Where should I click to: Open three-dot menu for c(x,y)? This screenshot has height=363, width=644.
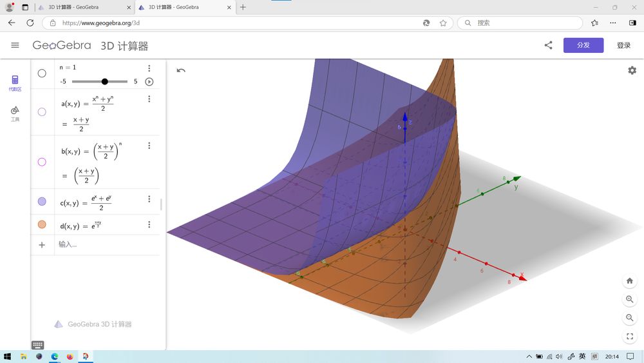[x=149, y=199]
